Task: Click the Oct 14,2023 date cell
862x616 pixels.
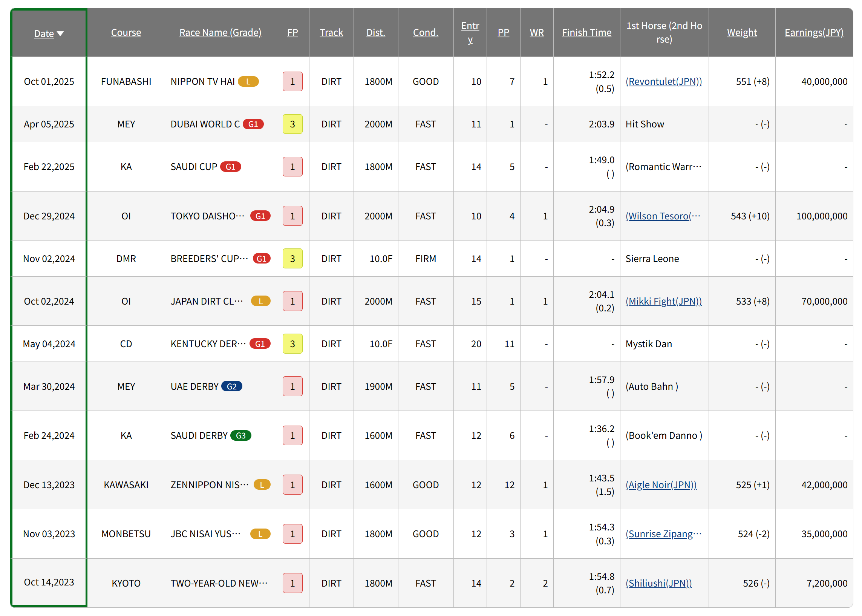Action: click(x=49, y=582)
